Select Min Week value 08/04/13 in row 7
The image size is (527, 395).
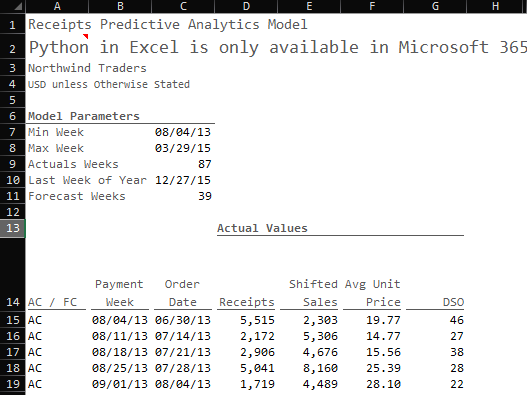pos(183,132)
